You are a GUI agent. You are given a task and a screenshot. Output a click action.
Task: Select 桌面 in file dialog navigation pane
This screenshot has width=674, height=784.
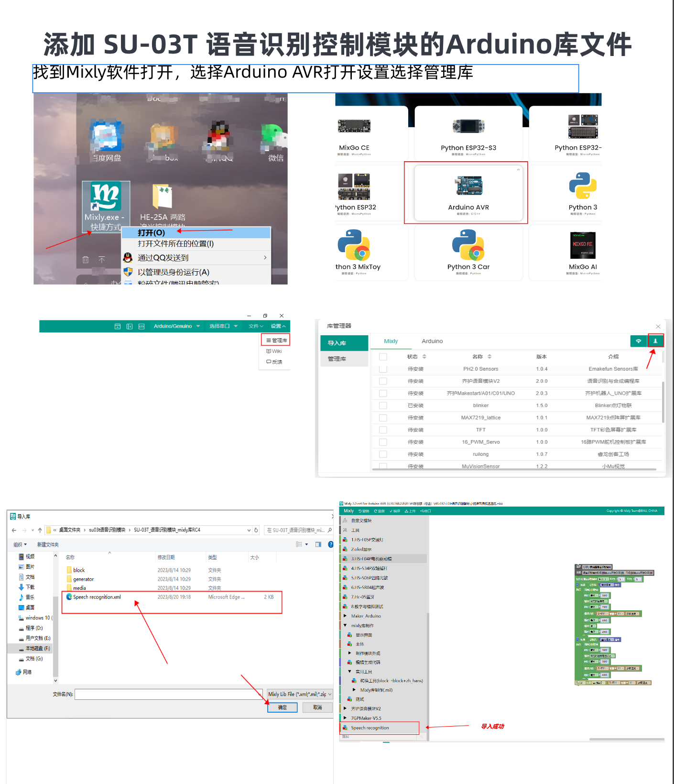click(26, 607)
